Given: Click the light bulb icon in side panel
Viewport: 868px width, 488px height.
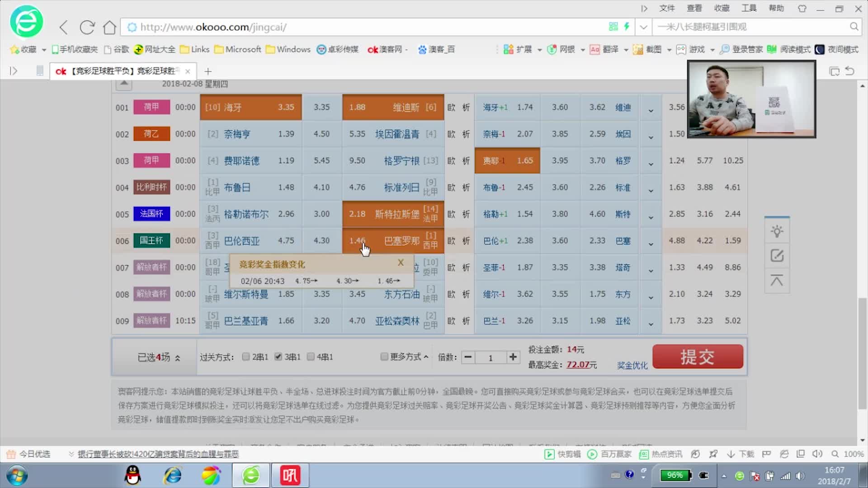Looking at the screenshot, I should pos(777,231).
